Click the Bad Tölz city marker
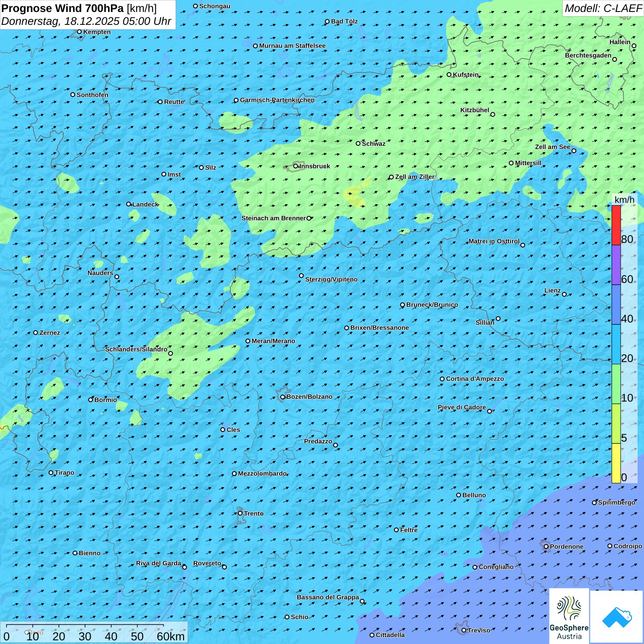 tap(328, 21)
